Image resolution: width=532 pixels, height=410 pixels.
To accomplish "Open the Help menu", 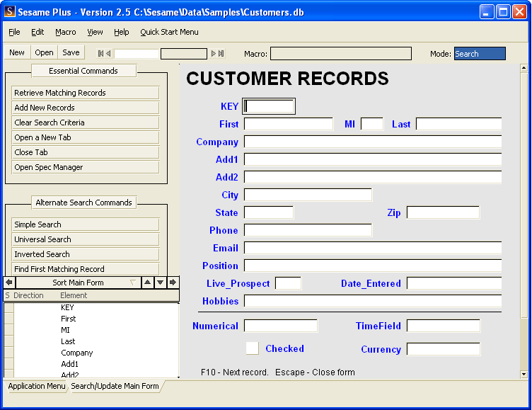I will (122, 32).
